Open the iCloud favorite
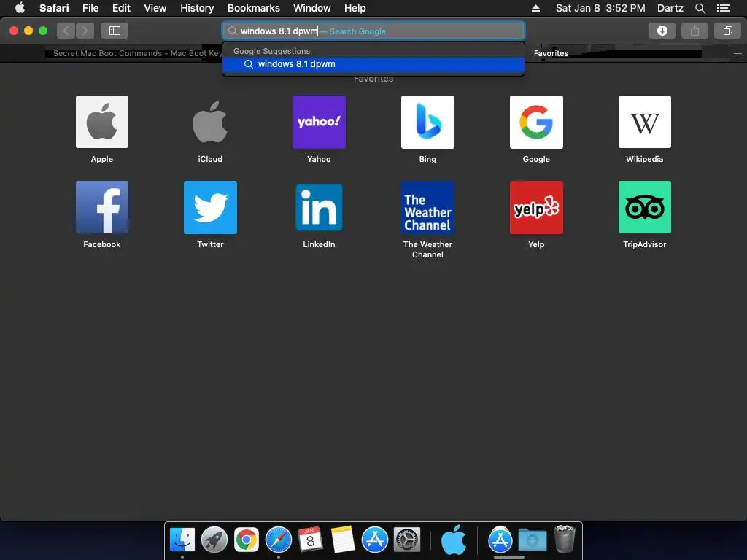This screenshot has width=747, height=560. pos(210,122)
